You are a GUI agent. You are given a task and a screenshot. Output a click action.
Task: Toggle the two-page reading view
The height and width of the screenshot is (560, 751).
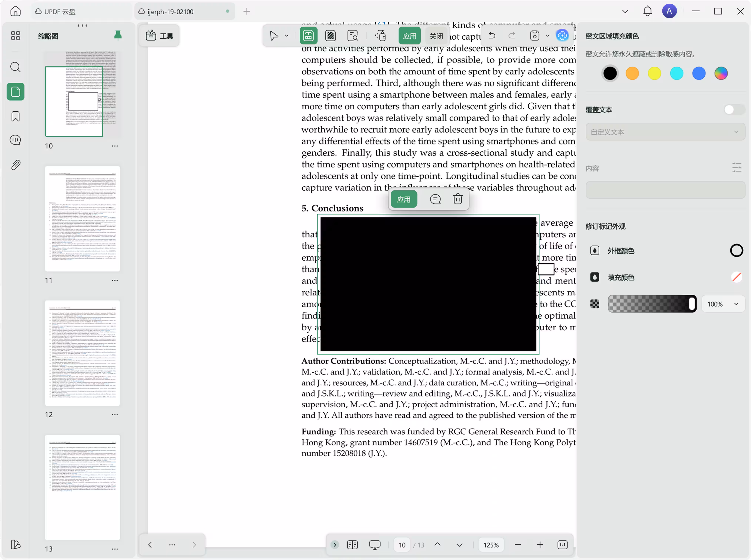pos(352,545)
